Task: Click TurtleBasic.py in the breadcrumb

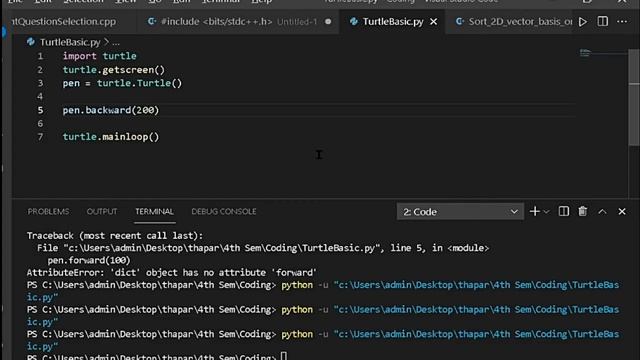Action: (70, 42)
